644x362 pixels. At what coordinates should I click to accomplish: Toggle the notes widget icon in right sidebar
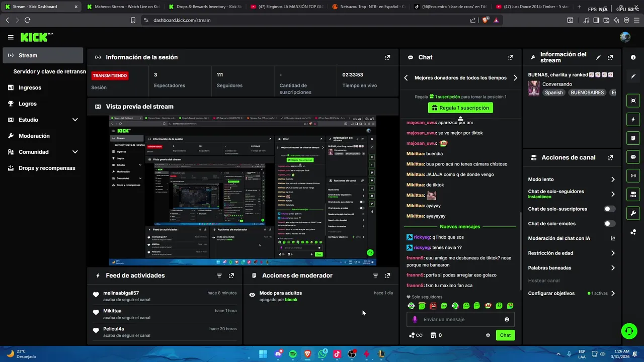click(x=633, y=138)
